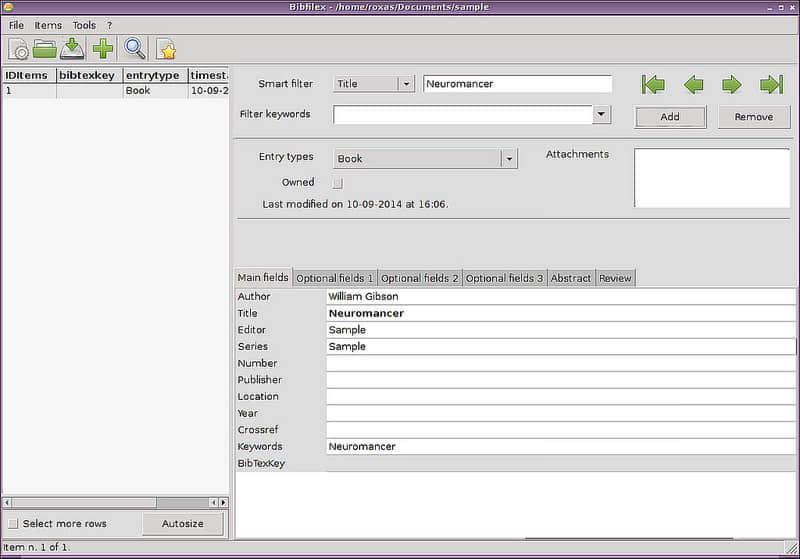
Task: Jump to the last record arrow
Action: tap(770, 84)
